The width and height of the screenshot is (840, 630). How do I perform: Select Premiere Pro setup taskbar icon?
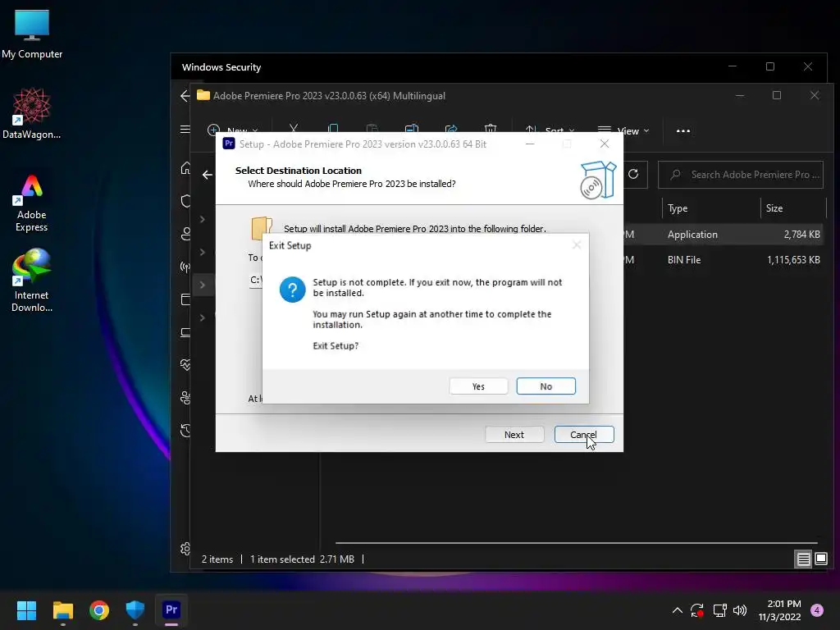171,610
